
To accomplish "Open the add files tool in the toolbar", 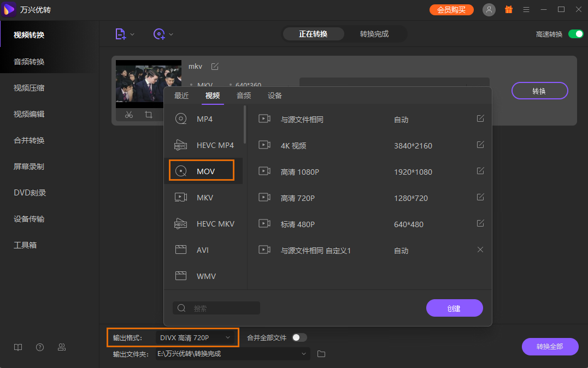I will click(121, 34).
